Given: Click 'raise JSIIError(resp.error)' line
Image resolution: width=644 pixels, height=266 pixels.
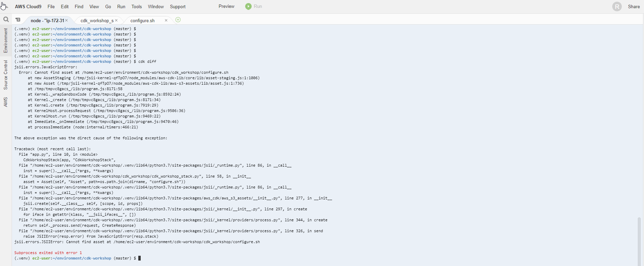Looking at the screenshot, I should [91, 236].
